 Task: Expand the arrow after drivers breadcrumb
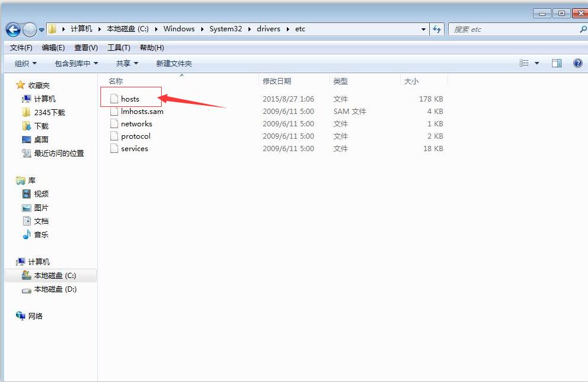click(288, 29)
